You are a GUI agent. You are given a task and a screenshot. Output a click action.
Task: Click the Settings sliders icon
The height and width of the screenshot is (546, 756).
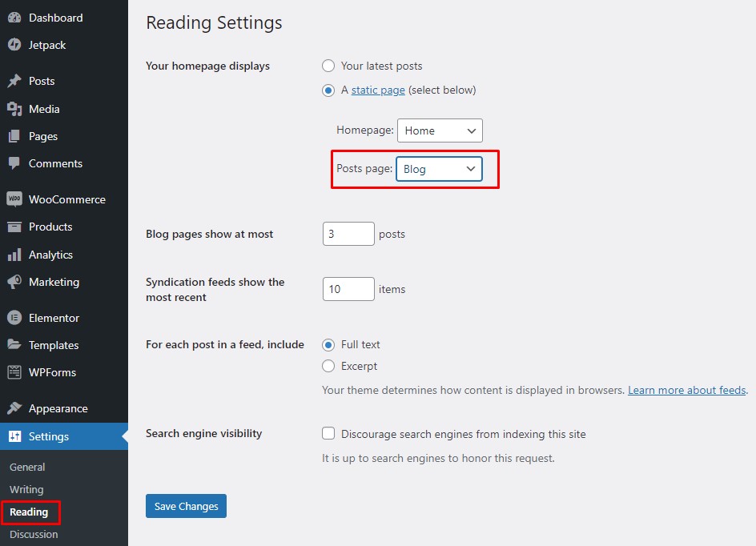tap(14, 436)
